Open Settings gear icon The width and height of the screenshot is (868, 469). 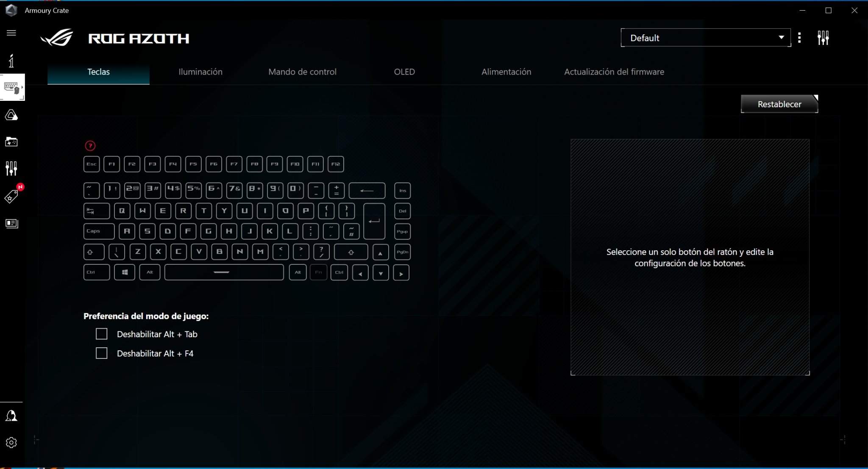[11, 442]
